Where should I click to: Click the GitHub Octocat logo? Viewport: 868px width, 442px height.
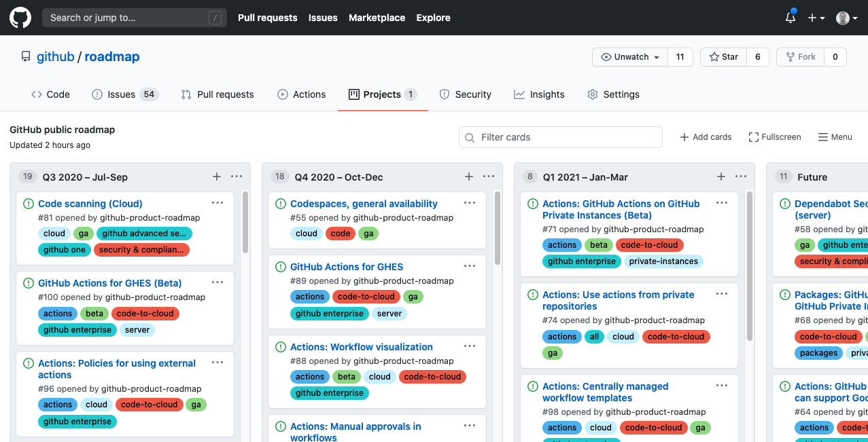20,18
